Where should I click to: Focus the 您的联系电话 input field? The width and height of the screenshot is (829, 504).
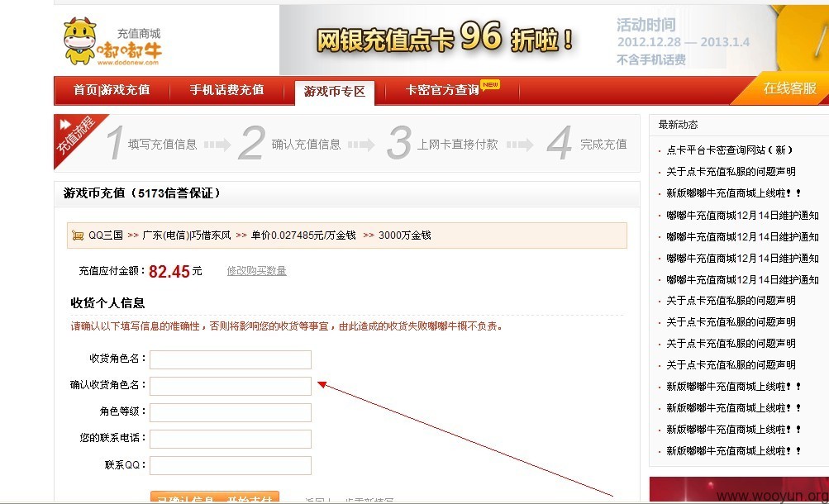[231, 439]
